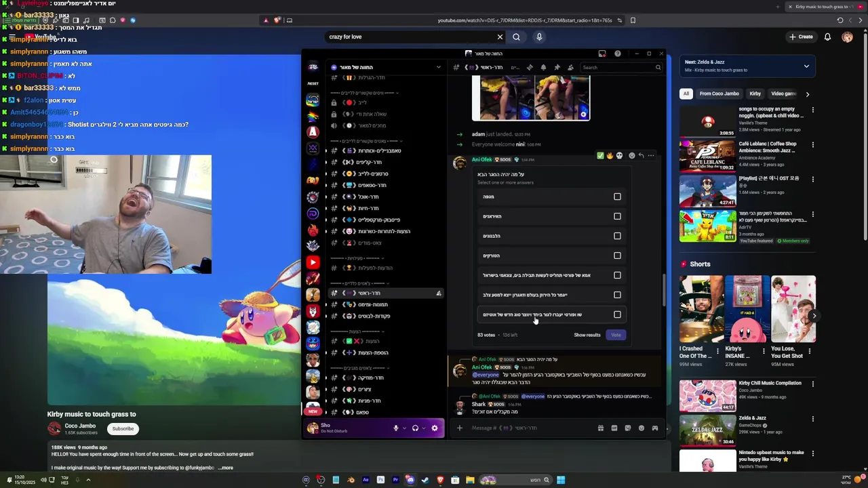Show pinned messages in Discord header
Viewport: 868px width, 488px height.
[x=557, y=67]
